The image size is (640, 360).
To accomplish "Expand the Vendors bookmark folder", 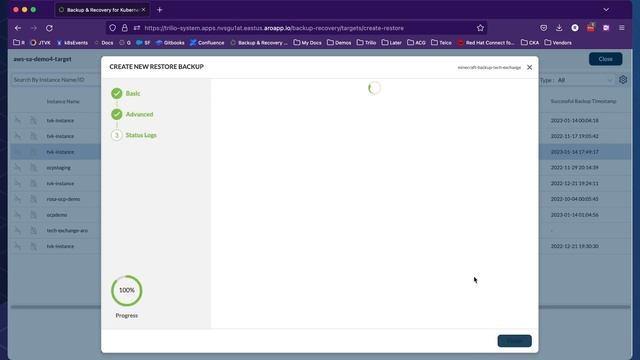I will tap(558, 42).
